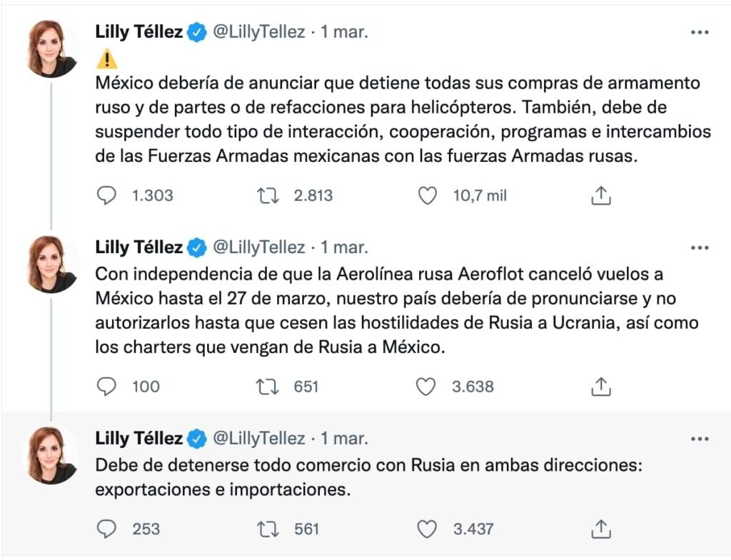Like the first tweet showing 10,7 mil likes
The height and width of the screenshot is (560, 731).
(x=428, y=195)
